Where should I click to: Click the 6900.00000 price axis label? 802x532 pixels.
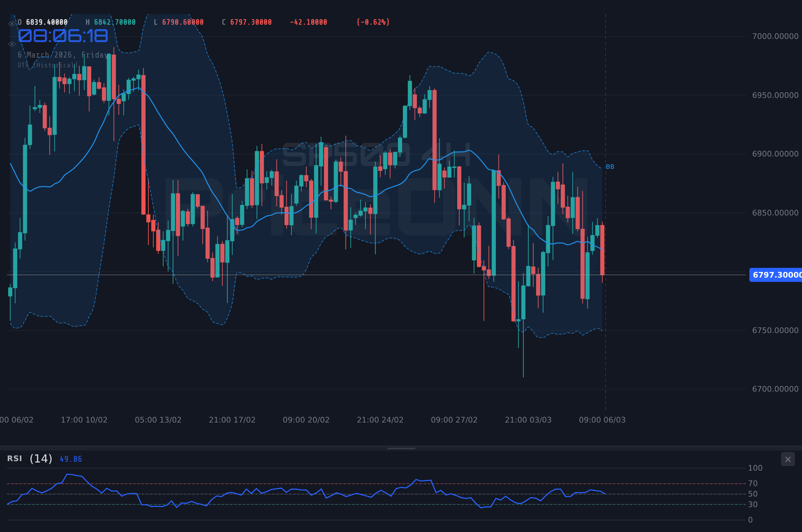[775, 154]
